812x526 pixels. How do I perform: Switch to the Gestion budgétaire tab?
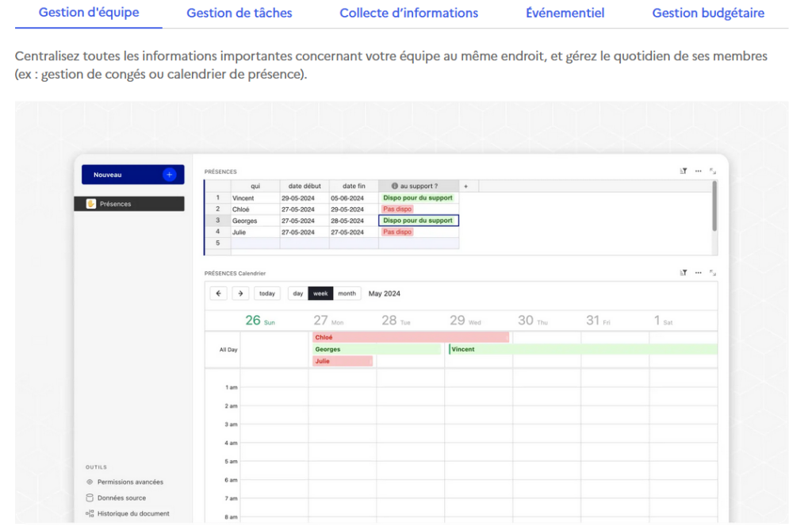point(707,13)
